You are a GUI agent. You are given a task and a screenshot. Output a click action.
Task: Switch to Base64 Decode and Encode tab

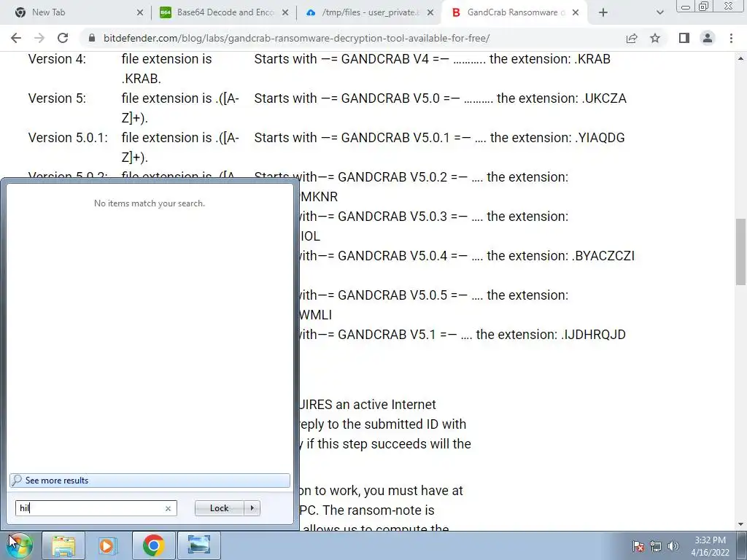click(225, 12)
